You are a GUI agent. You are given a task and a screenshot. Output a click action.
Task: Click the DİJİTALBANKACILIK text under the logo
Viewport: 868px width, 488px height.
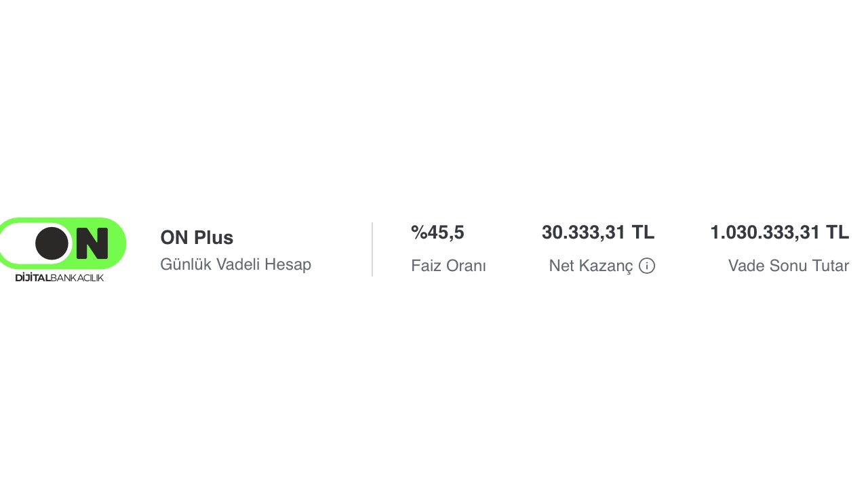pos(60,277)
